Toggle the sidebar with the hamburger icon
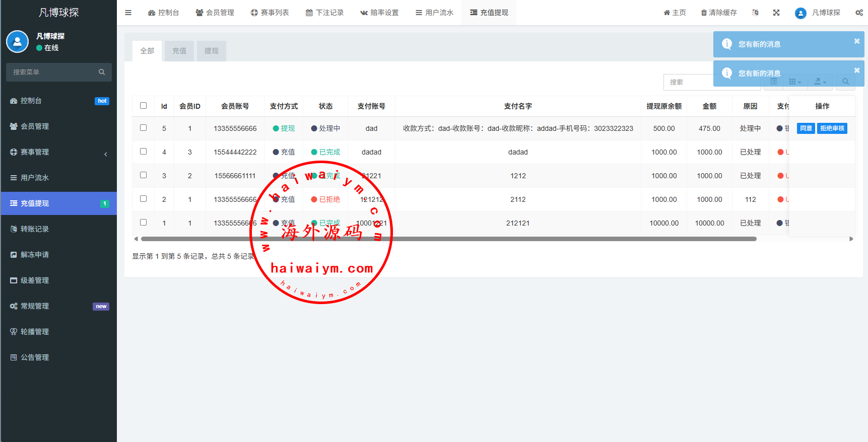868x442 pixels. click(x=128, y=13)
